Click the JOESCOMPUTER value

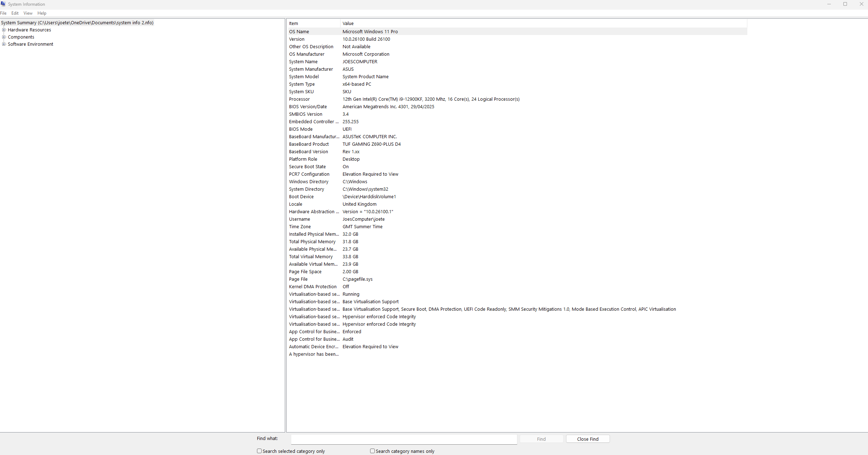click(x=360, y=62)
